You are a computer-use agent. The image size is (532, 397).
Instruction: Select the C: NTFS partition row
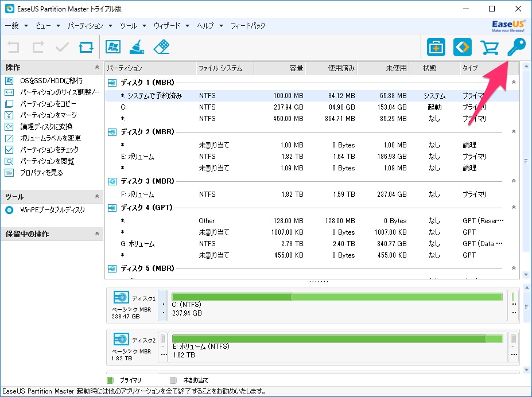[x=312, y=107]
